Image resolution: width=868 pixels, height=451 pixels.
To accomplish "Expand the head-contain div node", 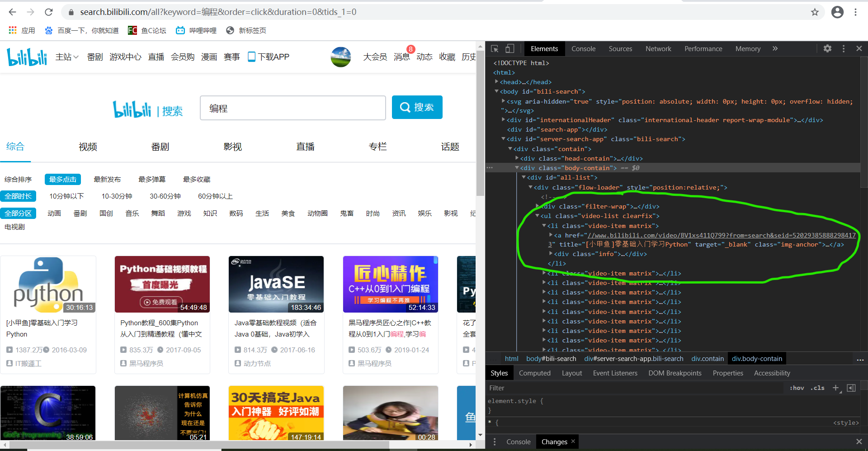I will pyautogui.click(x=517, y=158).
